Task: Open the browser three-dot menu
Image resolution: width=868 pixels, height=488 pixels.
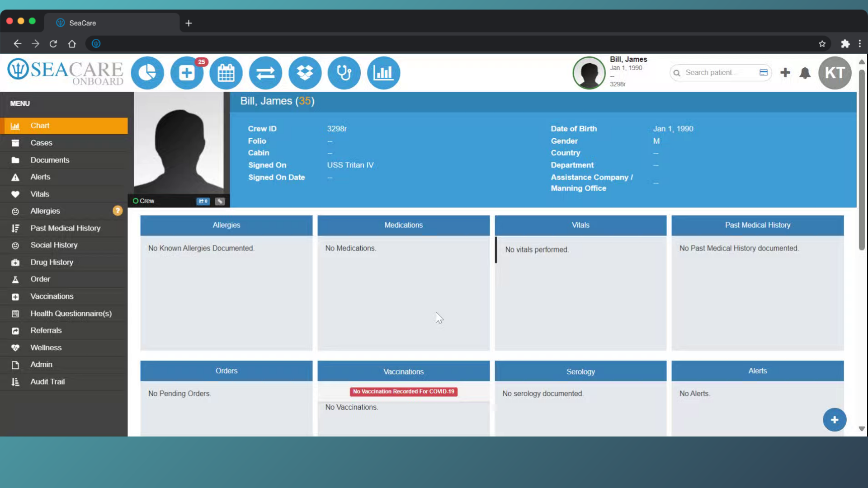Action: click(860, 44)
